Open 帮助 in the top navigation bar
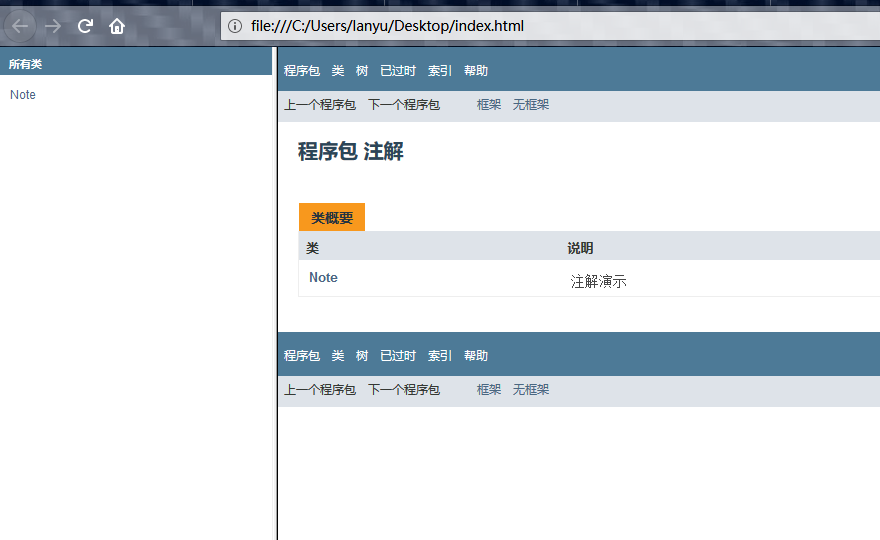This screenshot has width=880, height=540. (476, 71)
